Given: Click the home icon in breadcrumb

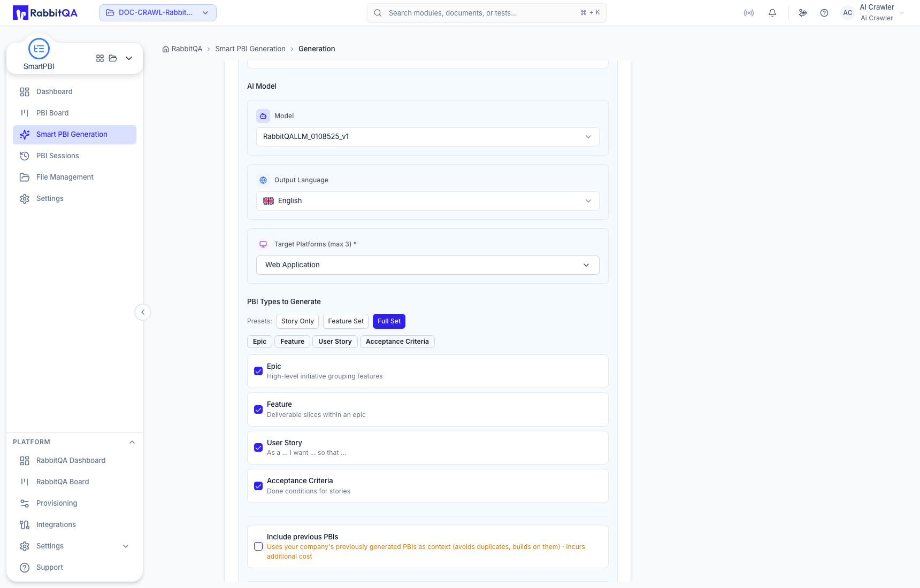Looking at the screenshot, I should tap(166, 49).
